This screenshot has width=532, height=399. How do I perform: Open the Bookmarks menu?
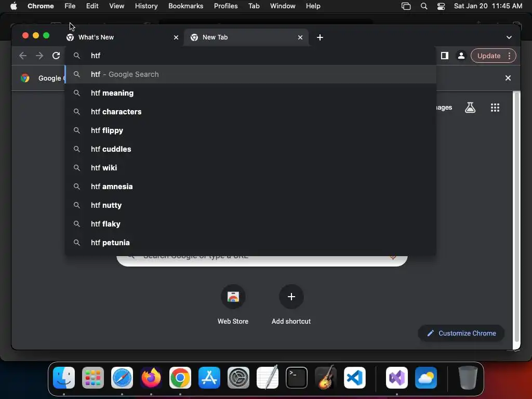185,6
